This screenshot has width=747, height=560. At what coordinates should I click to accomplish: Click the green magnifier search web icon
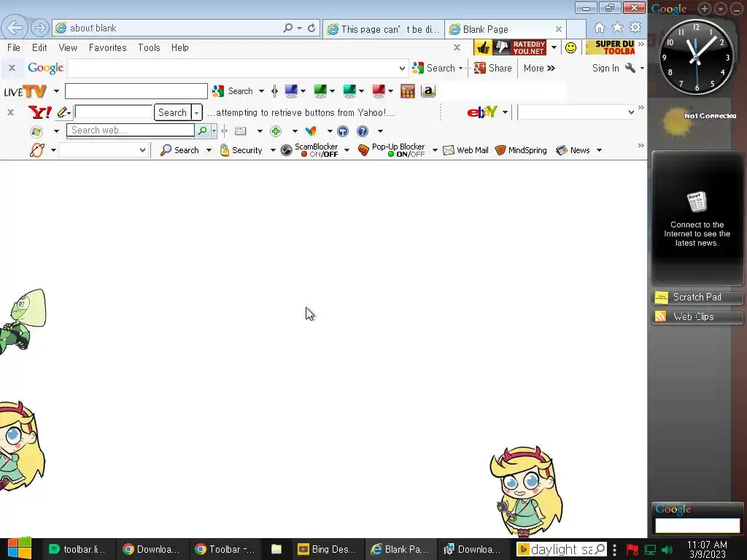point(203,131)
